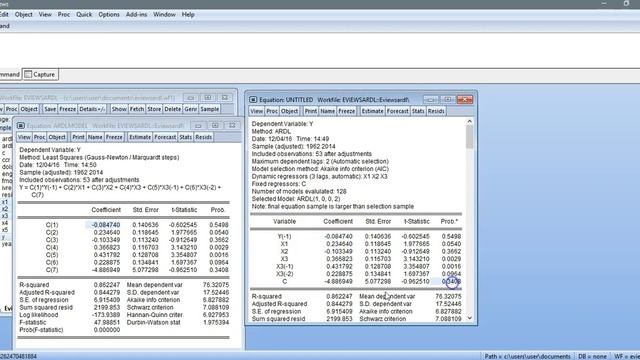The width and height of the screenshot is (640, 360).
Task: Click Estimate in UNTITLED equation window
Action: [x=372, y=111]
